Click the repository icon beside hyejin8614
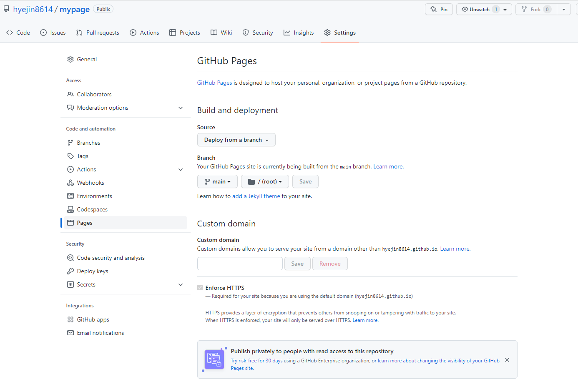This screenshot has width=578, height=392. tap(6, 9)
